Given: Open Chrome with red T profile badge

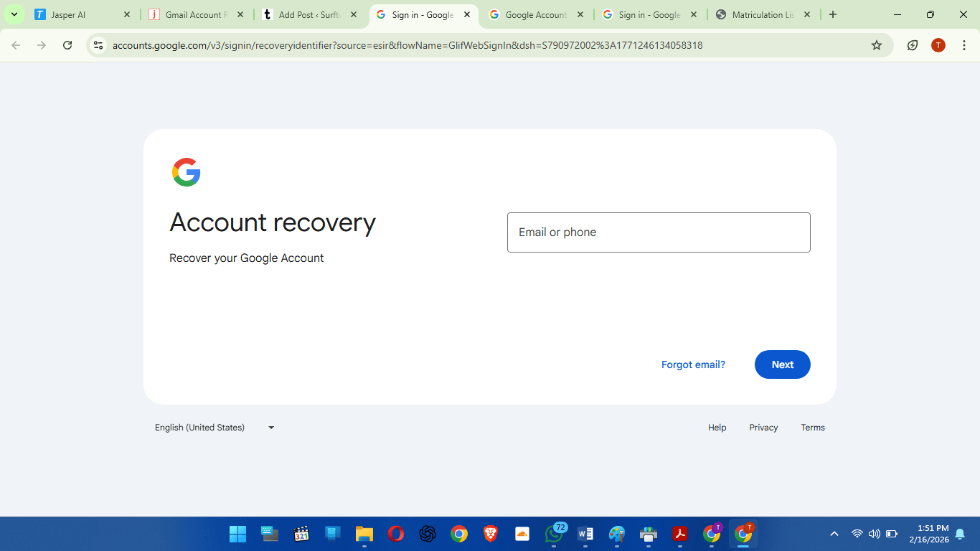Looking at the screenshot, I should (743, 534).
